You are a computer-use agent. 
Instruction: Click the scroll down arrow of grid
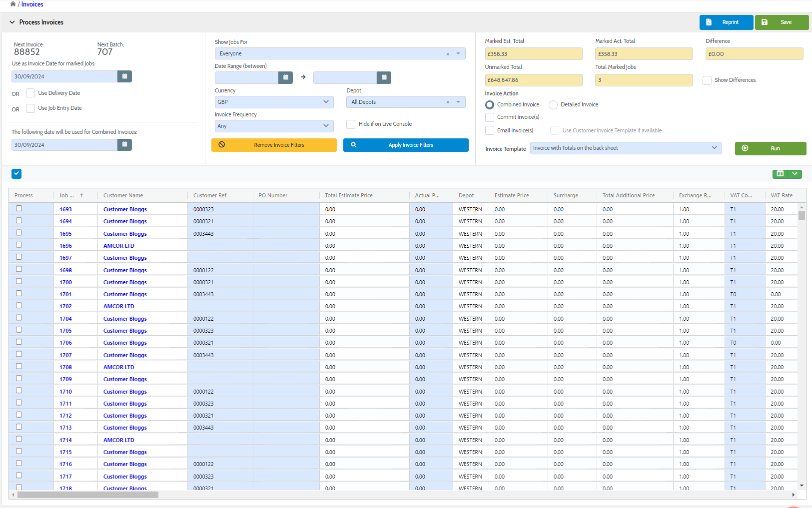click(802, 485)
